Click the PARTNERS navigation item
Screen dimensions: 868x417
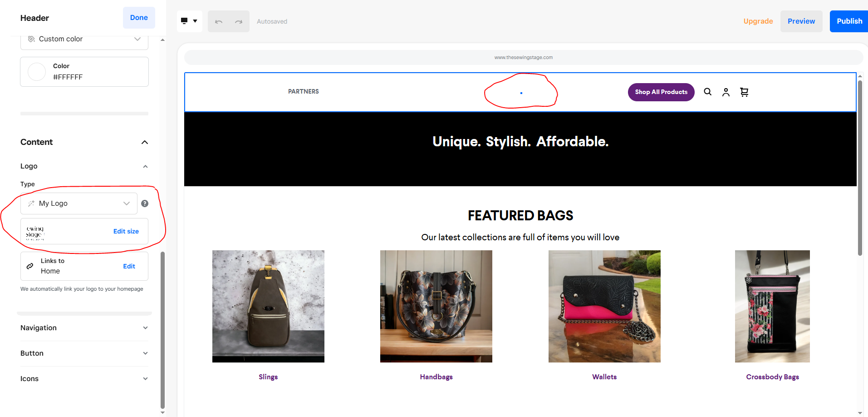(x=304, y=92)
